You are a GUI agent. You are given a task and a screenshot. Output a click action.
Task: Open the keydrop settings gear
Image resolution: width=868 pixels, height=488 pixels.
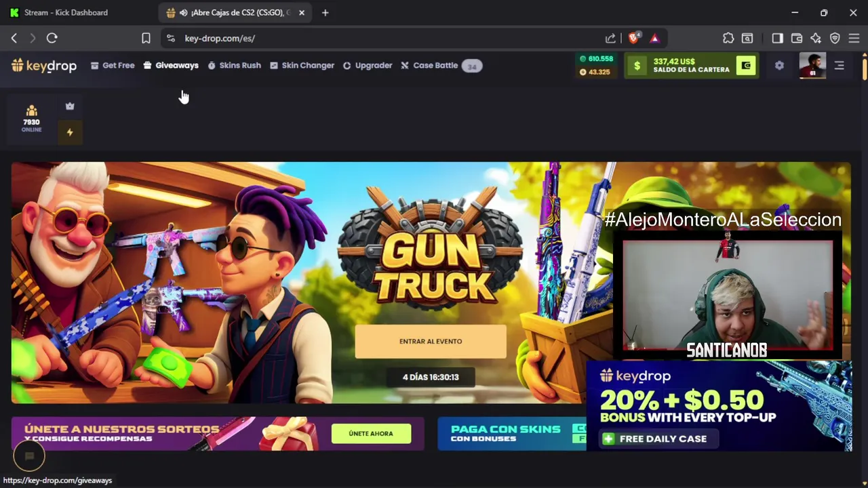coord(779,66)
